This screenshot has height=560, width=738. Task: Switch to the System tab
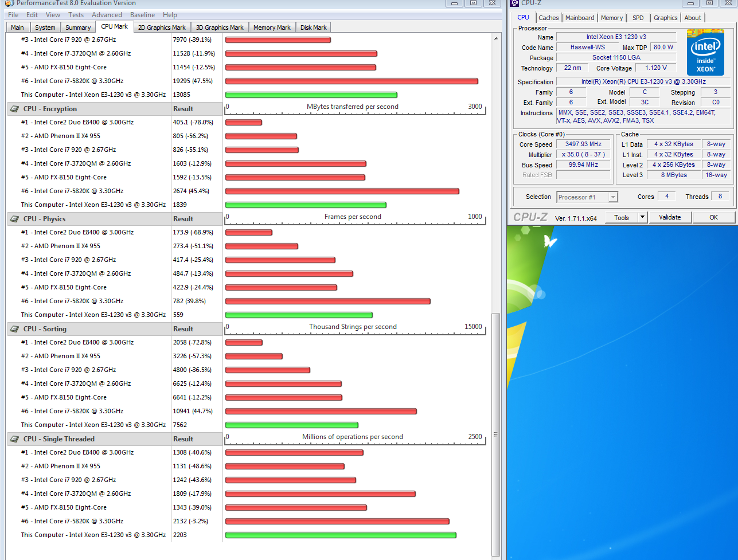pos(45,28)
